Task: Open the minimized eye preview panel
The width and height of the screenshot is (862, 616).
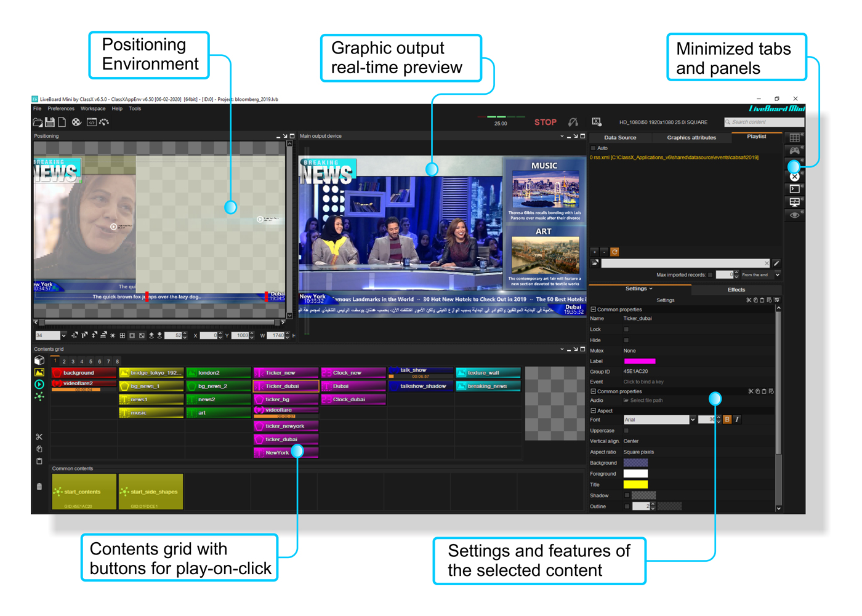Action: click(794, 215)
